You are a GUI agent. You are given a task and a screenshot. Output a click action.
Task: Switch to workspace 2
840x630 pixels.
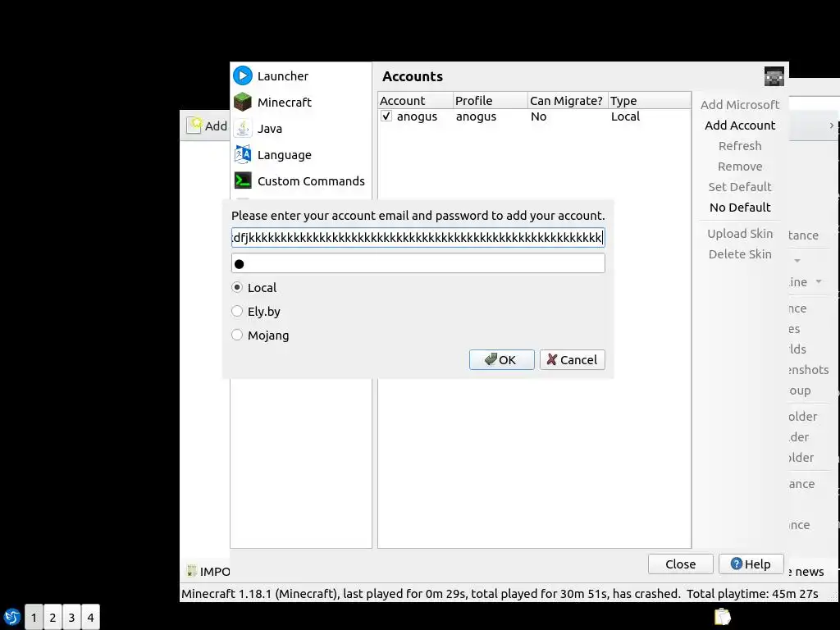(52, 617)
